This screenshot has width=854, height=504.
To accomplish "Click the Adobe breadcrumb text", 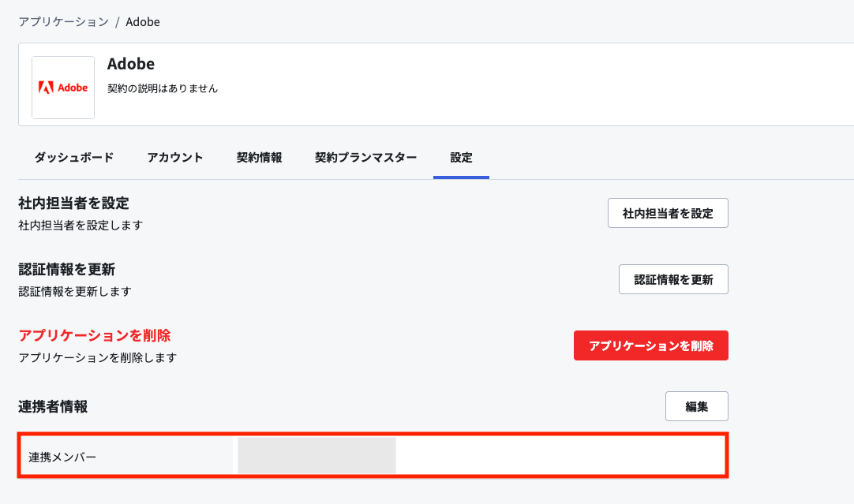I will (143, 22).
